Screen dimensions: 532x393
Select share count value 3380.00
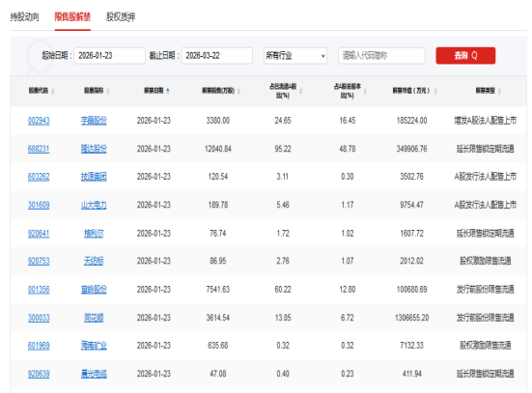(218, 121)
